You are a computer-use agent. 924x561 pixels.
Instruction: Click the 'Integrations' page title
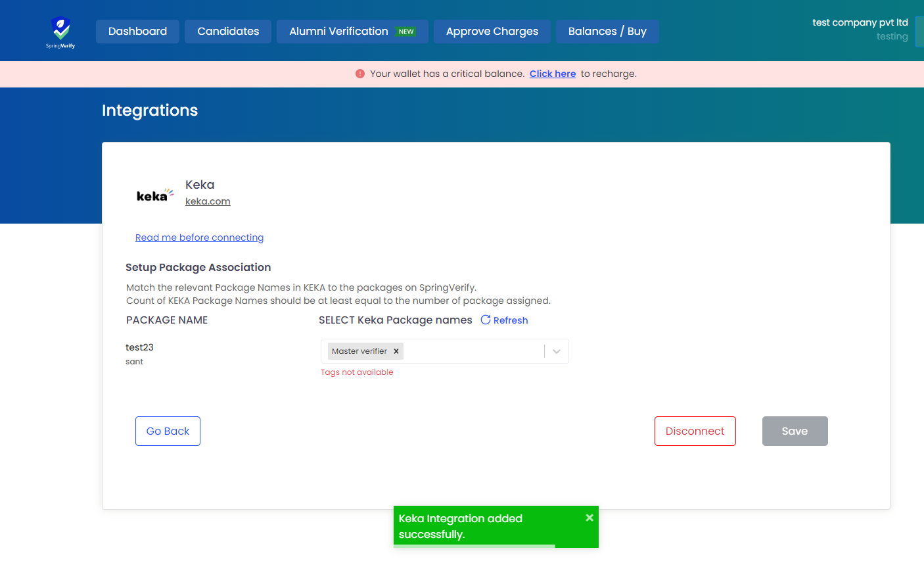[150, 110]
